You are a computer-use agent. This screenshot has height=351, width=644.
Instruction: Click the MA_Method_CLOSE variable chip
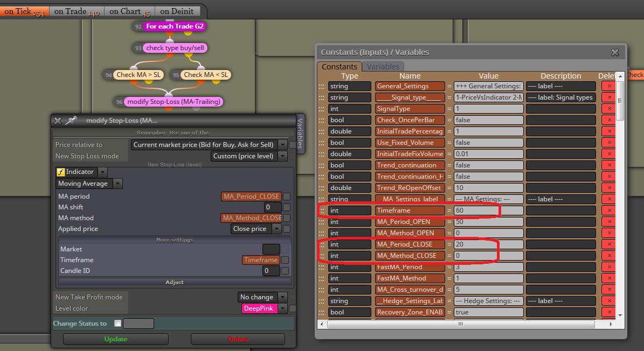click(251, 218)
